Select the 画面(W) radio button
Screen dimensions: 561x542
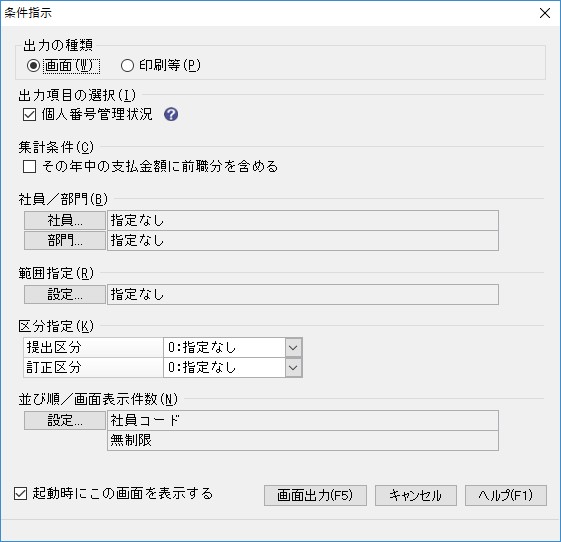(x=33, y=65)
